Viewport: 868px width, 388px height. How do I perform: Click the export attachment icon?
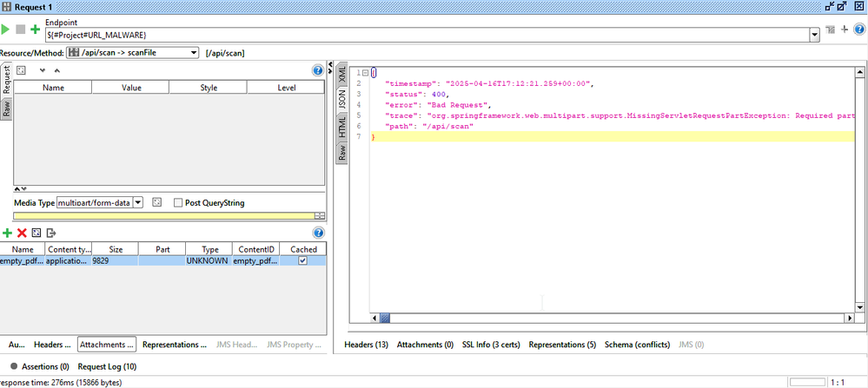pyautogui.click(x=51, y=233)
